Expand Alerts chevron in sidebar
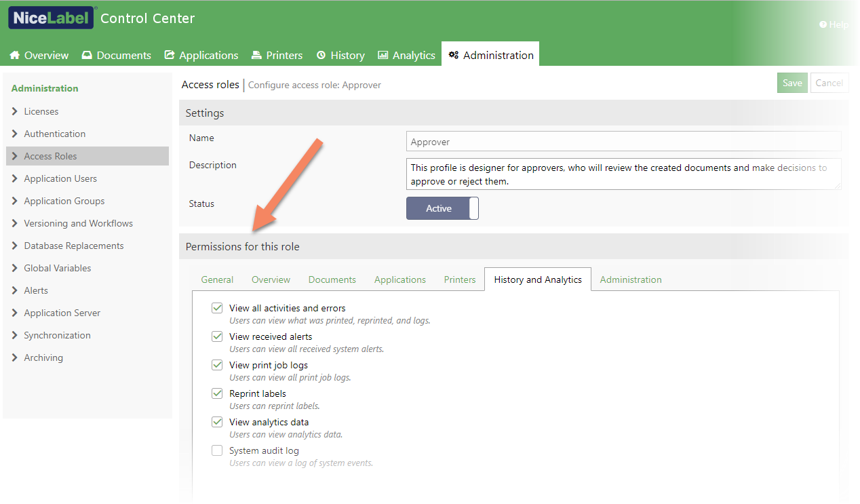The width and height of the screenshot is (860, 504). click(15, 290)
